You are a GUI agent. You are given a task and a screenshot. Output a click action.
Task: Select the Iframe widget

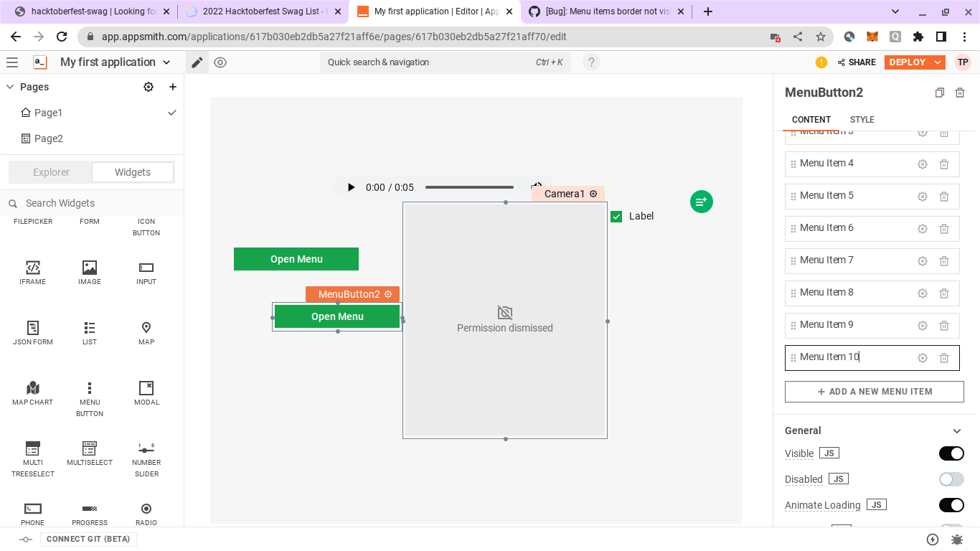coord(32,273)
